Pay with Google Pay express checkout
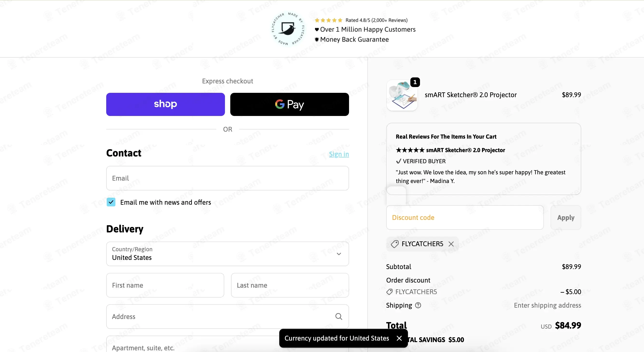The image size is (644, 352). coord(289,104)
